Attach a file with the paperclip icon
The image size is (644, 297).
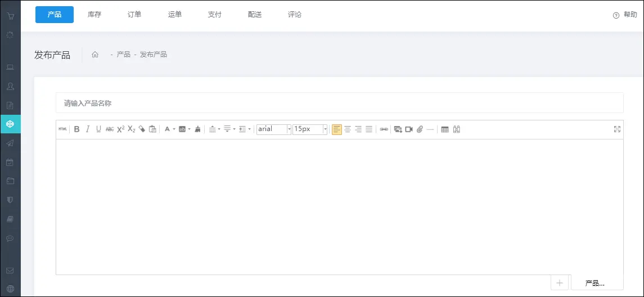[x=420, y=129]
